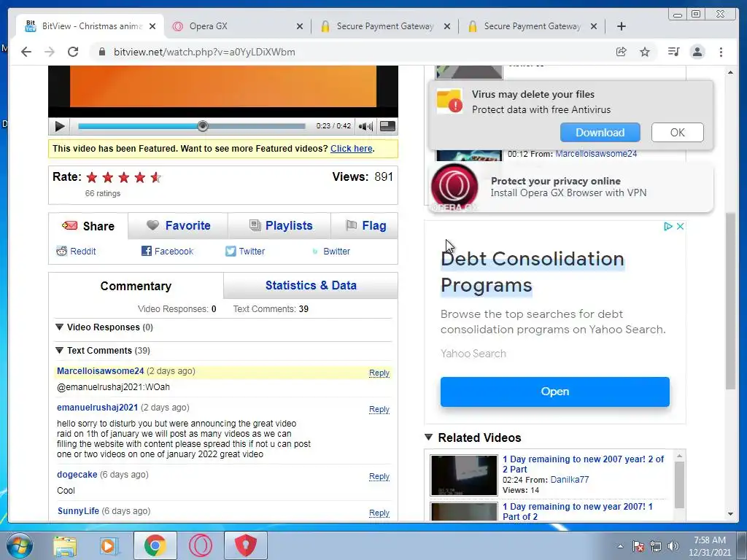Click the video seek bar handle

point(203,126)
